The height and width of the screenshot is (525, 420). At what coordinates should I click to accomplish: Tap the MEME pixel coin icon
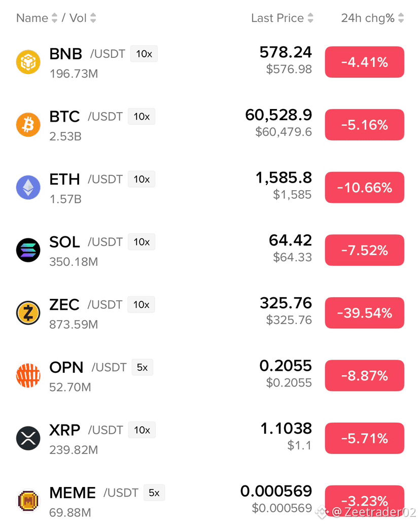pos(28,501)
